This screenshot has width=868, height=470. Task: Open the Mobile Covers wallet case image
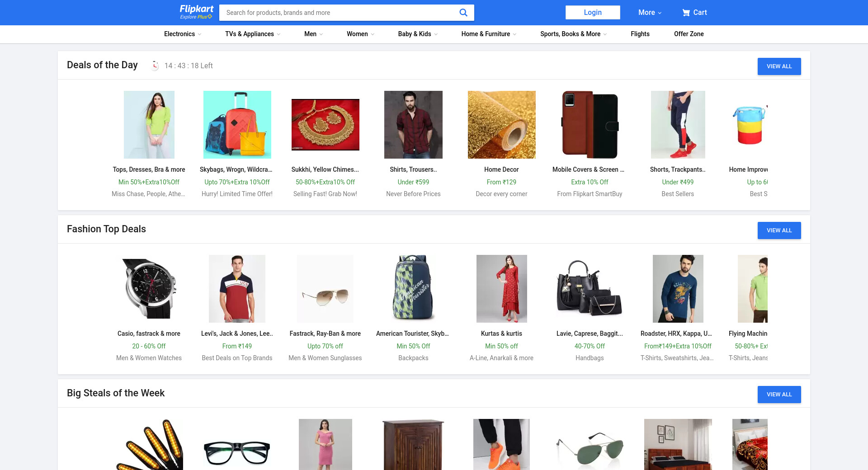(x=590, y=125)
